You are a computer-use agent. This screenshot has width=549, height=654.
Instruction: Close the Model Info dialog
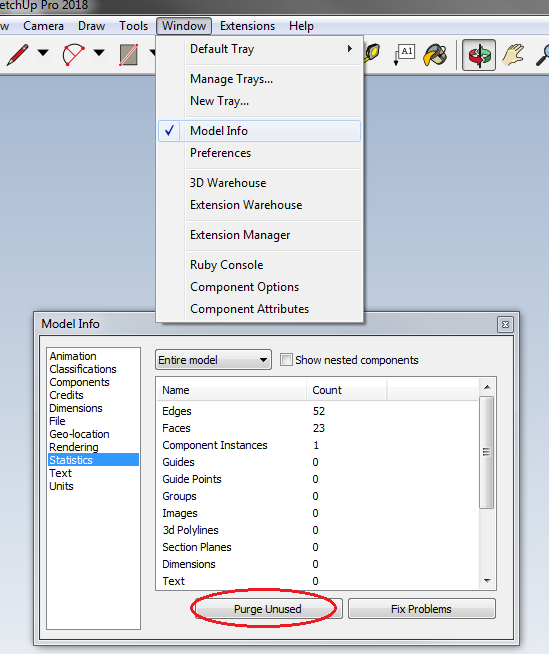pyautogui.click(x=505, y=324)
